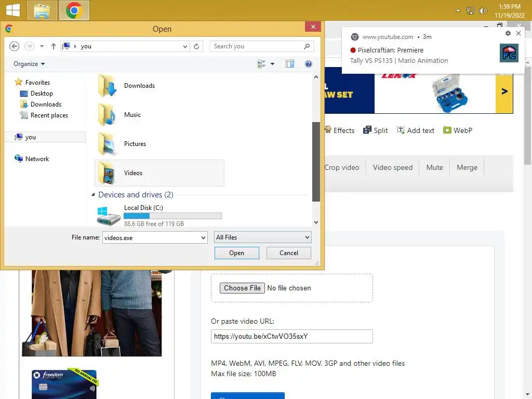Open the Pixelcraftian Premiere notification
Screen dimensions: 532x399
coord(433,50)
